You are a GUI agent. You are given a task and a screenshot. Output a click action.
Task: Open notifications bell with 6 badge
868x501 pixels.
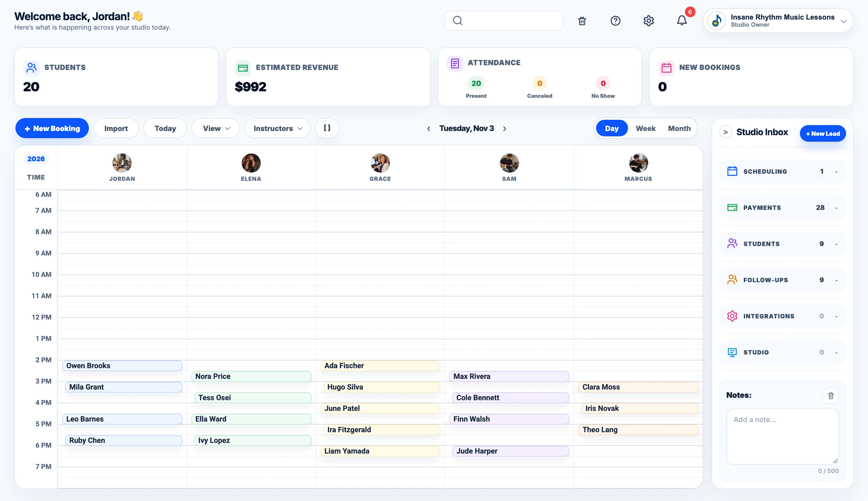pyautogui.click(x=682, y=21)
